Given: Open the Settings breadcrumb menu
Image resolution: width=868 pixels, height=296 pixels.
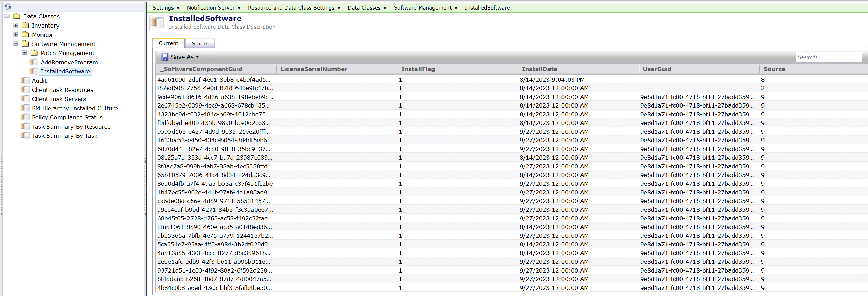Looking at the screenshot, I should (166, 8).
